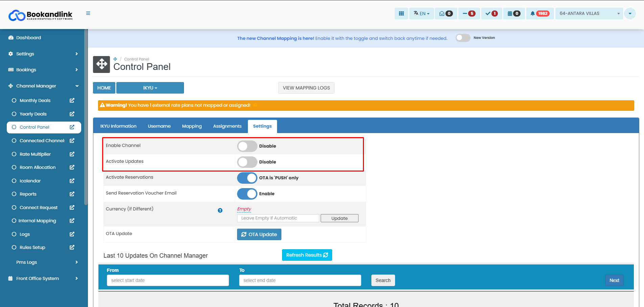Open Dashboard in the sidebar
Screen dimensions: 644x307
tap(43, 37)
